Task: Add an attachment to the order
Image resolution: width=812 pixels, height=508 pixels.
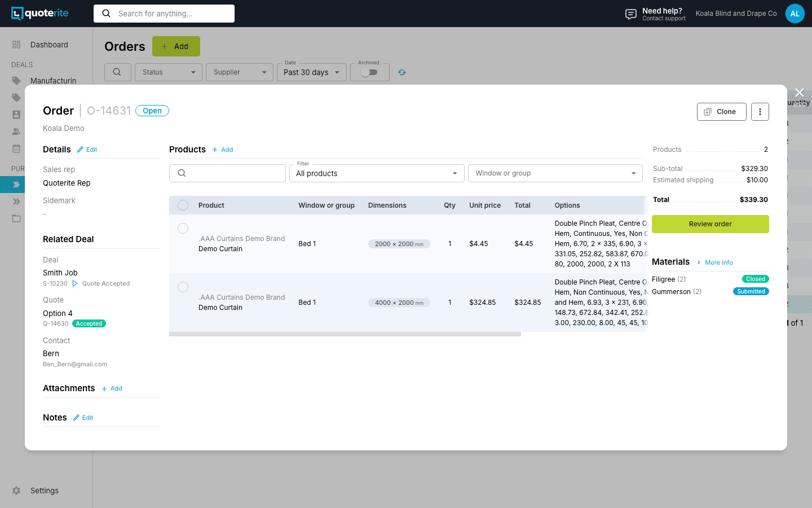Action: [x=112, y=388]
